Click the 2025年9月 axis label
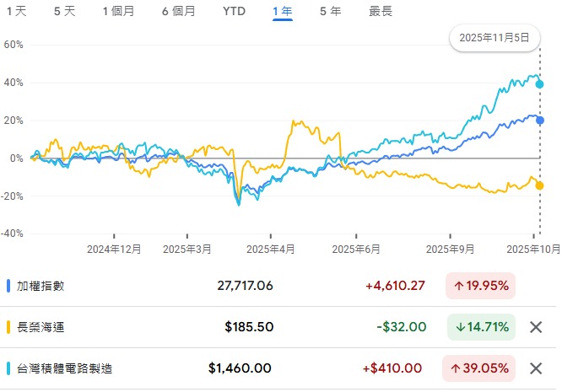Image resolution: width=562 pixels, height=392 pixels. point(450,250)
